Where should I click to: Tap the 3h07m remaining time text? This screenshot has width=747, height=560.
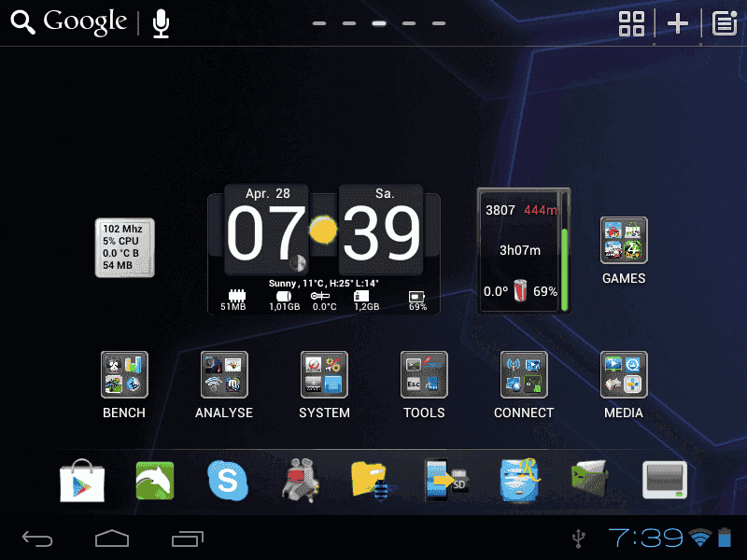click(520, 250)
